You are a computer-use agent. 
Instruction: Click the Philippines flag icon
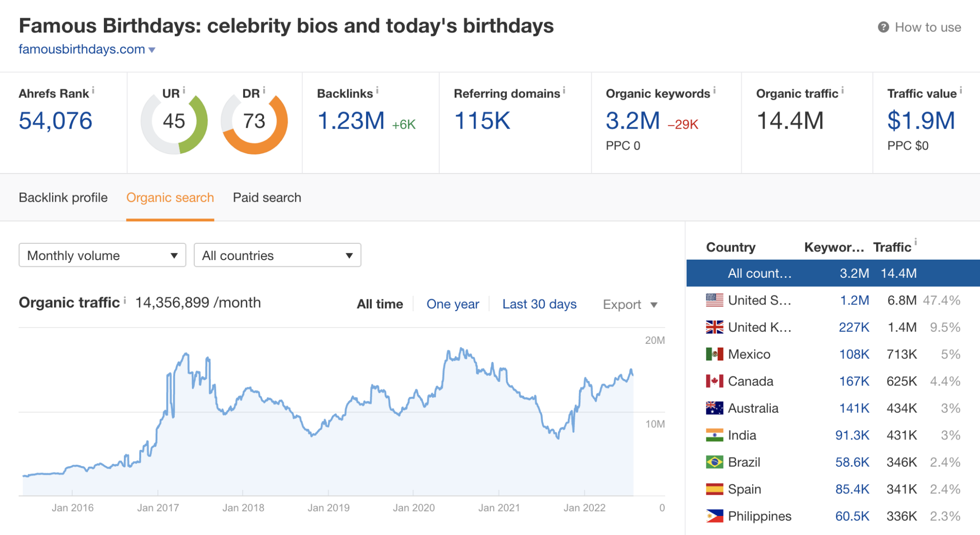[714, 516]
